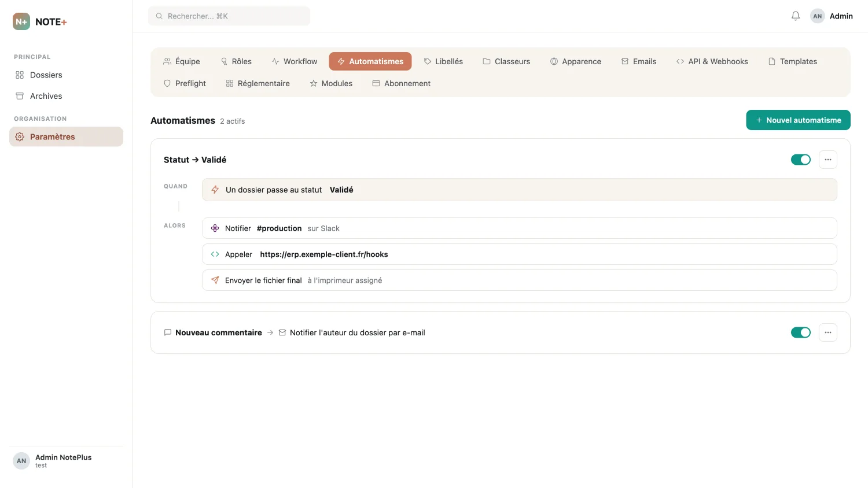This screenshot has width=868, height=488.
Task: Click the Paramètres gear icon
Action: point(20,137)
